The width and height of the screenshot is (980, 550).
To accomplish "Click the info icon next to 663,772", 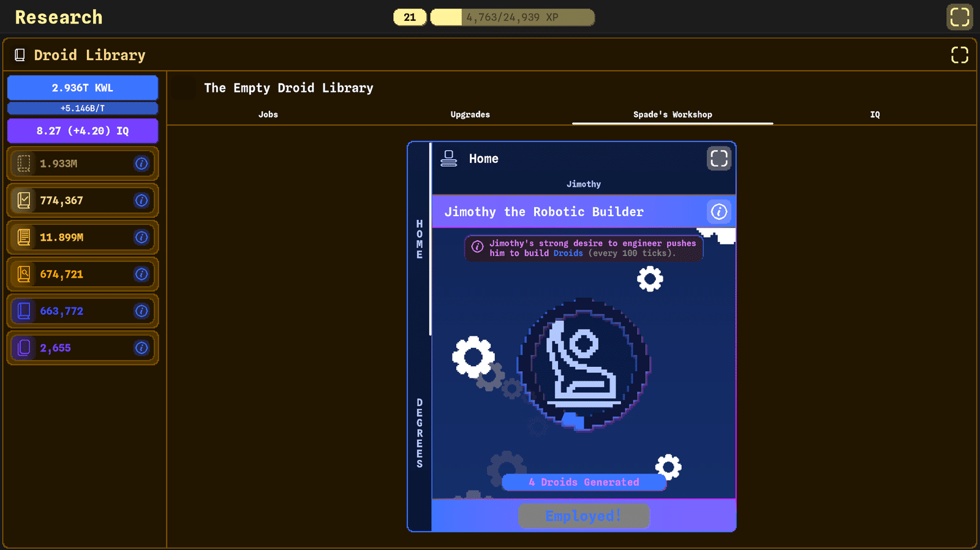I will click(x=141, y=311).
